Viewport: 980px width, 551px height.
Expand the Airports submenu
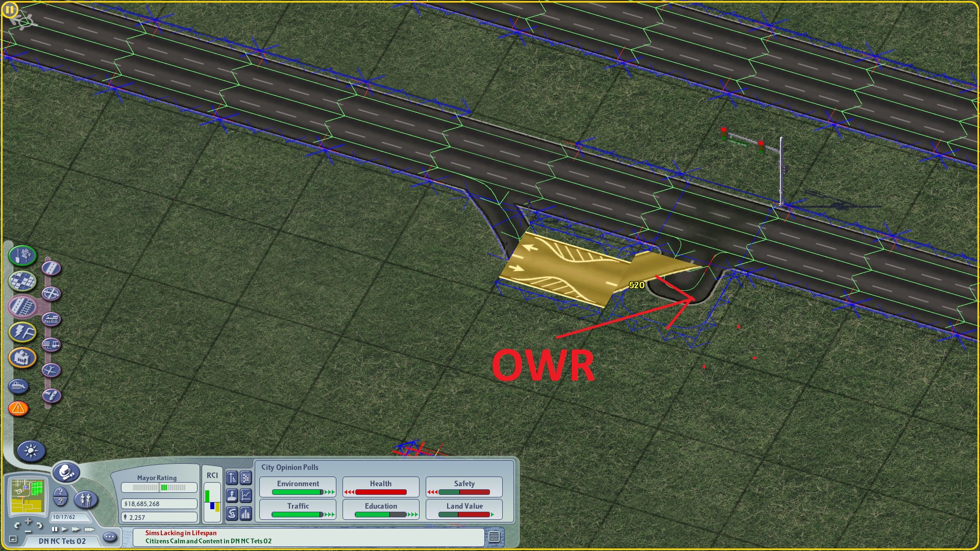(x=51, y=370)
